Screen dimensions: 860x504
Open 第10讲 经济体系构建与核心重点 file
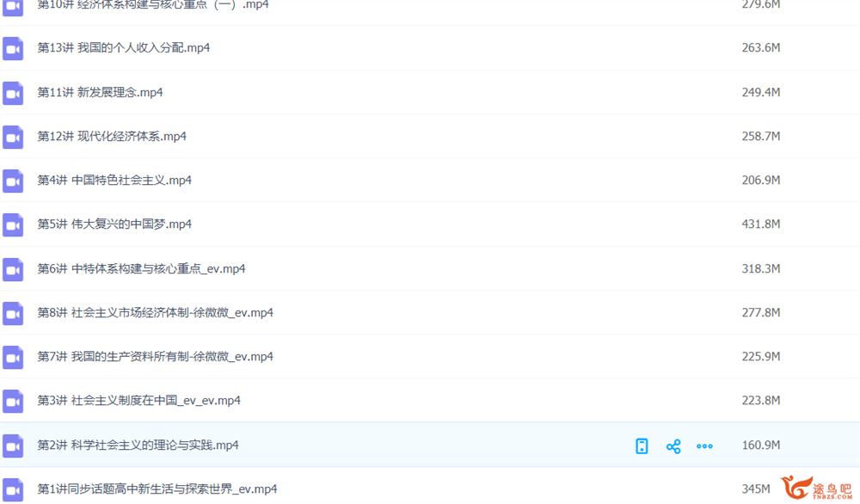[x=153, y=4]
